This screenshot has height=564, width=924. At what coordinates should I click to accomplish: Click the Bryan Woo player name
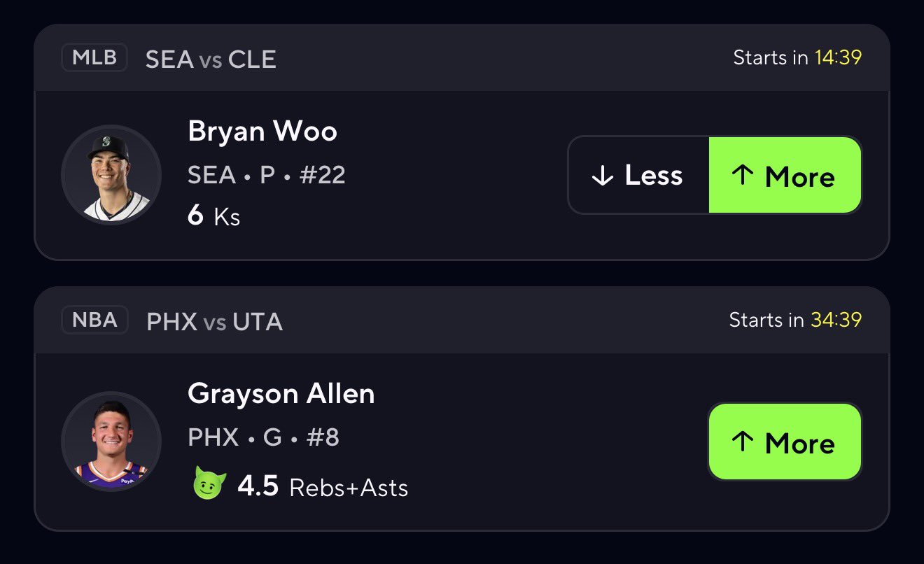(262, 132)
